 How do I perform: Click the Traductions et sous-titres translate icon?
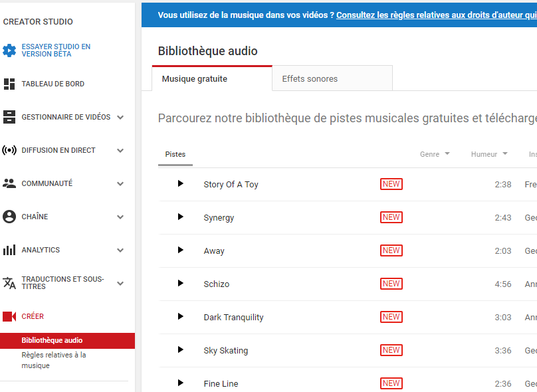click(9, 283)
